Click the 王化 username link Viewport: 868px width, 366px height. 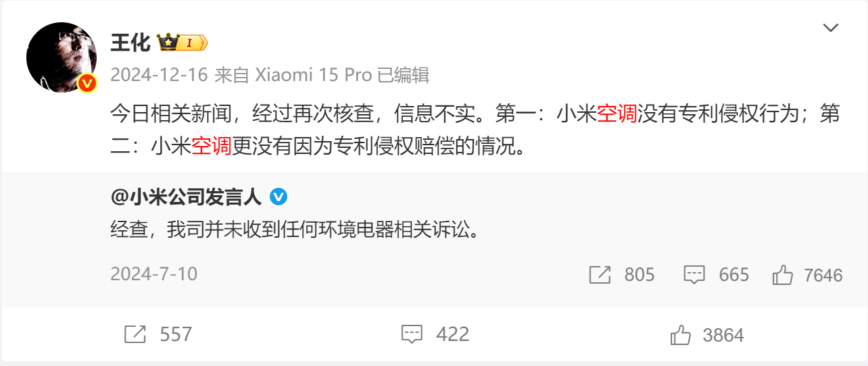coord(130,43)
